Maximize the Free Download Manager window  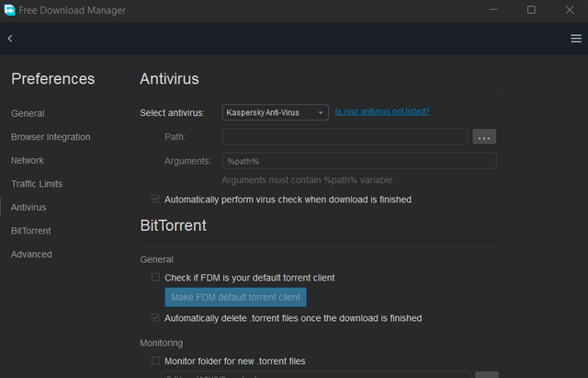(x=531, y=10)
